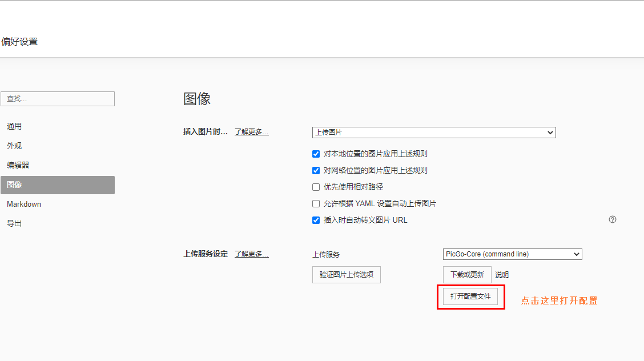Screen dimensions: 644x361
Task: Click the 偏好设置 window title
Action: (x=19, y=42)
